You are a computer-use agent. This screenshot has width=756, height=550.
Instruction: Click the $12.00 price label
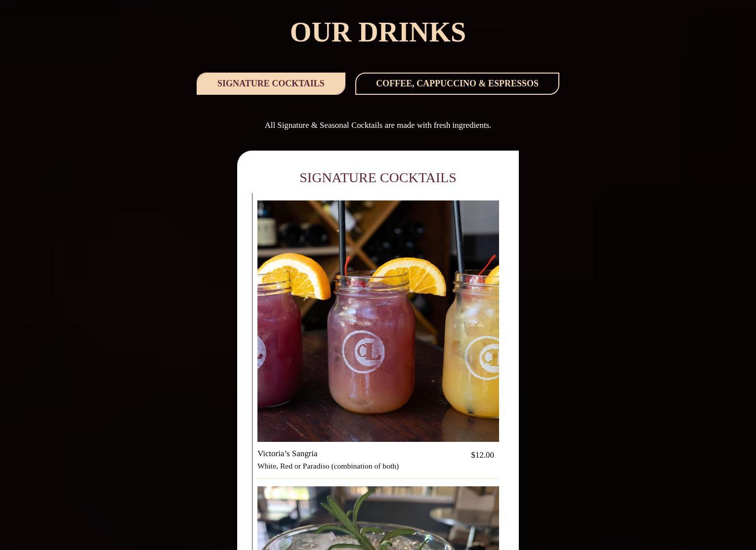click(482, 455)
